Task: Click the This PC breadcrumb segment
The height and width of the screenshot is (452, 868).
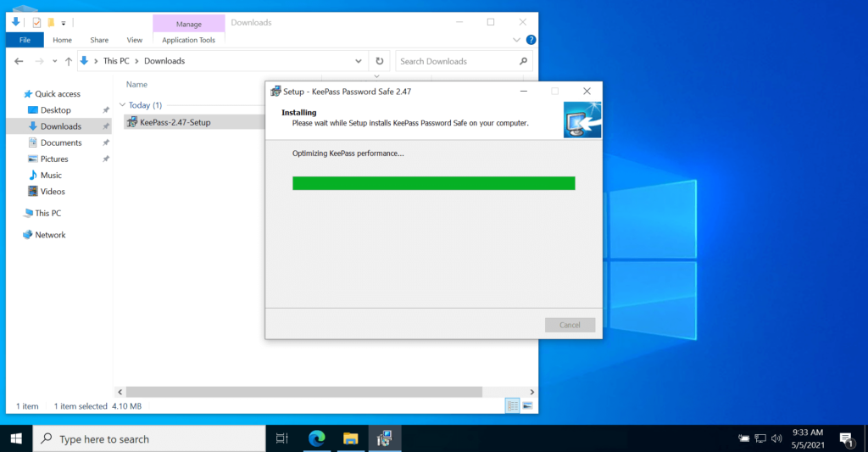Action: (116, 61)
